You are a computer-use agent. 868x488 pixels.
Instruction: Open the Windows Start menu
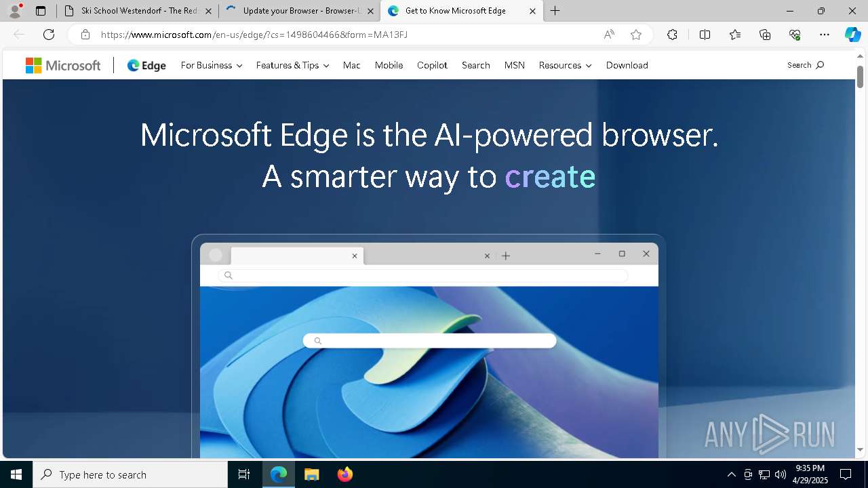click(x=16, y=474)
